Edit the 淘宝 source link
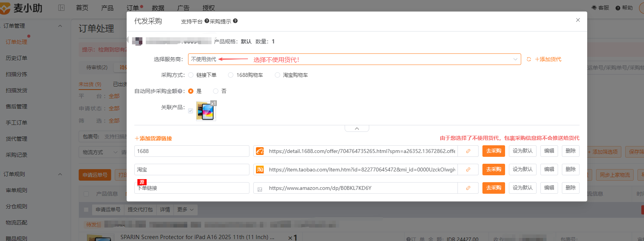Image resolution: width=644 pixels, height=241 pixels. point(549,170)
